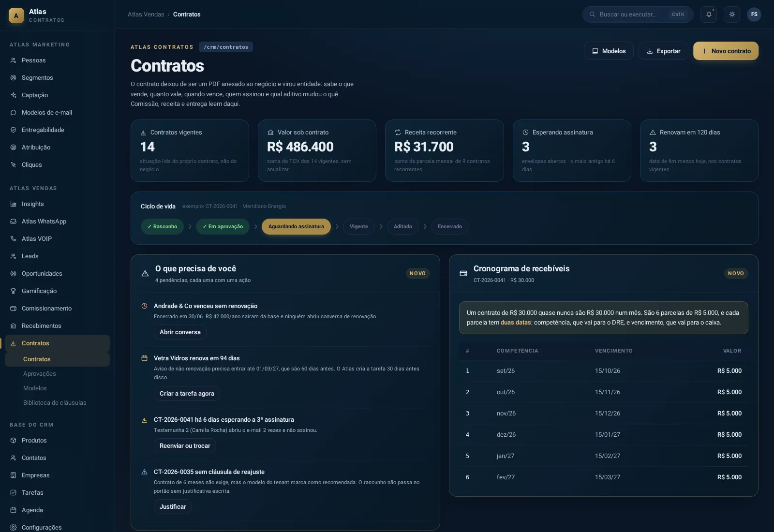Screen dimensions: 774x532
Task: Click Atlas Vendas breadcrumb link
Action: coord(146,15)
